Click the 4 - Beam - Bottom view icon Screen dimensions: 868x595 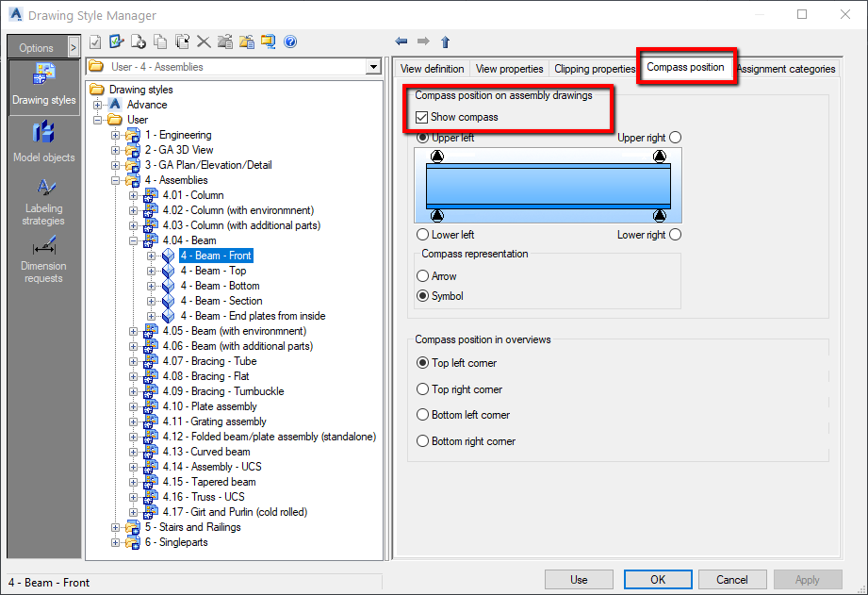pyautogui.click(x=169, y=286)
